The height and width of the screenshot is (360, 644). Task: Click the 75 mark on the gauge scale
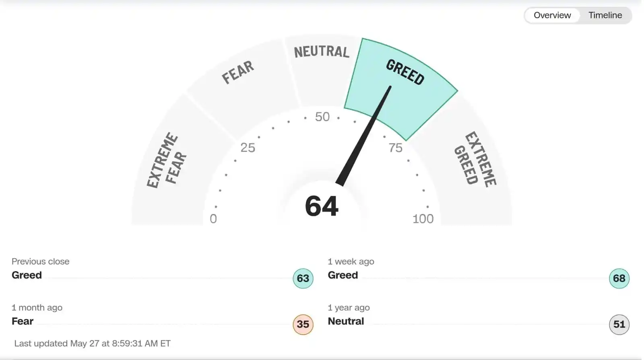pos(395,148)
